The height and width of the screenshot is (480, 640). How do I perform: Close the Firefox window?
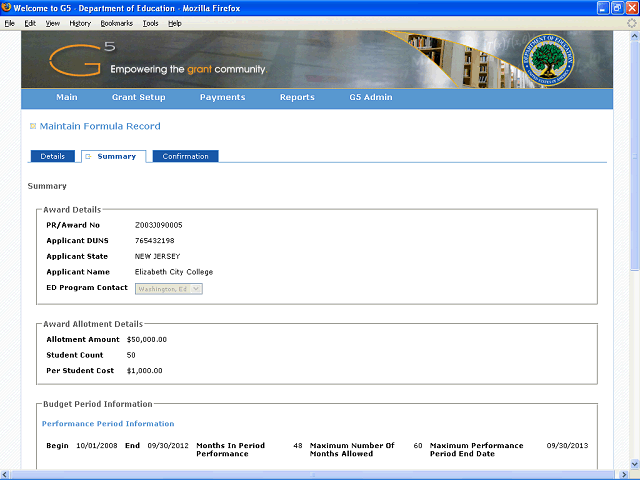[631, 8]
